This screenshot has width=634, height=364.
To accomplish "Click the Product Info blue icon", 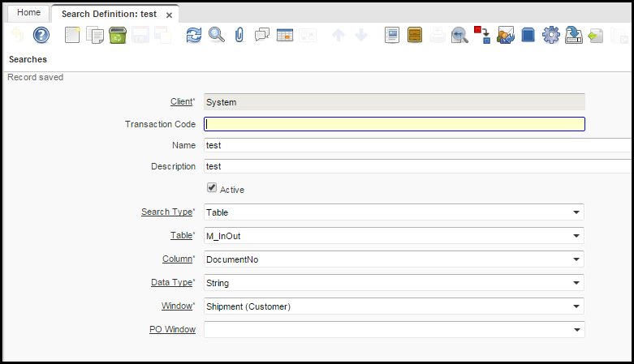I will (x=528, y=35).
